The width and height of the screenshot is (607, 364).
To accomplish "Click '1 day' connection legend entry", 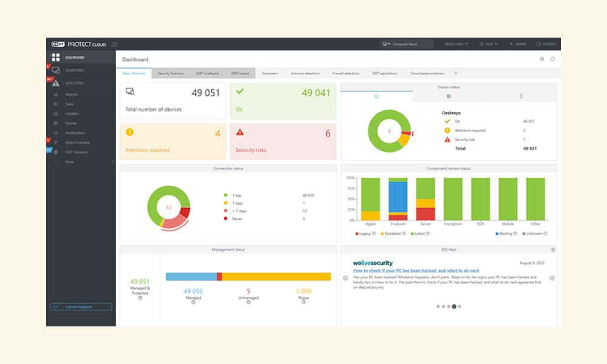I will coord(237,196).
